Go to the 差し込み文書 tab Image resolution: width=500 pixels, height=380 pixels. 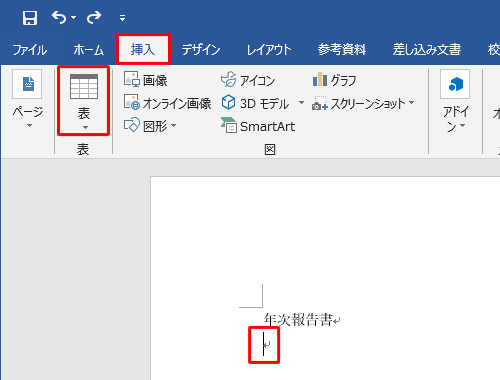(x=427, y=50)
